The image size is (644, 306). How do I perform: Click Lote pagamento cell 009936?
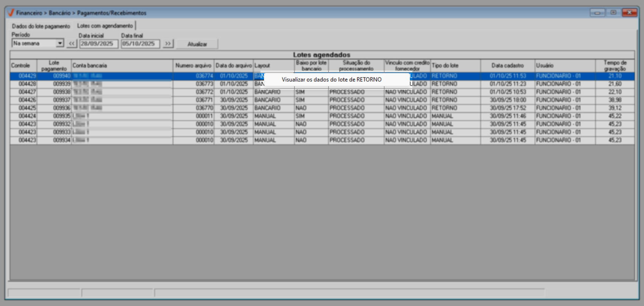pos(54,108)
